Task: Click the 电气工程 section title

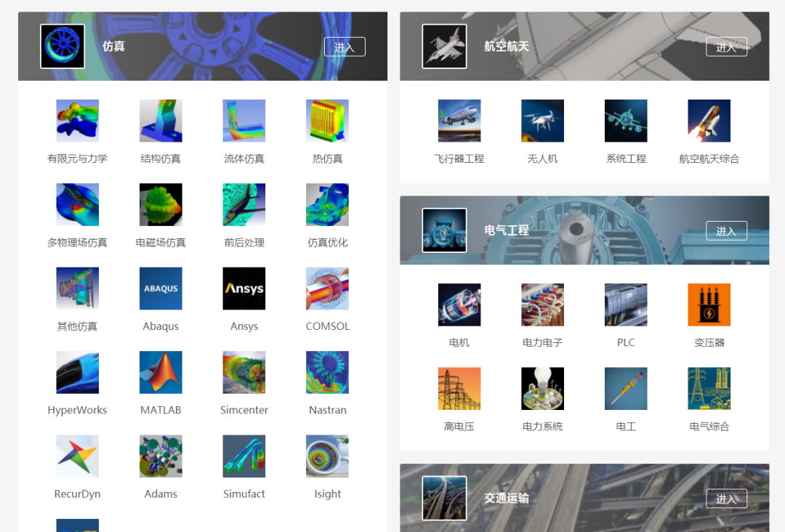Action: point(506,230)
